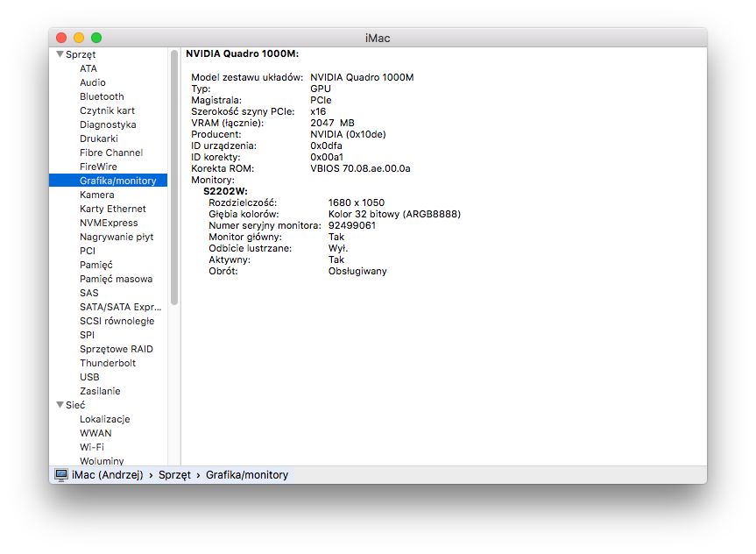Click the Sprzęt category label

81,54
